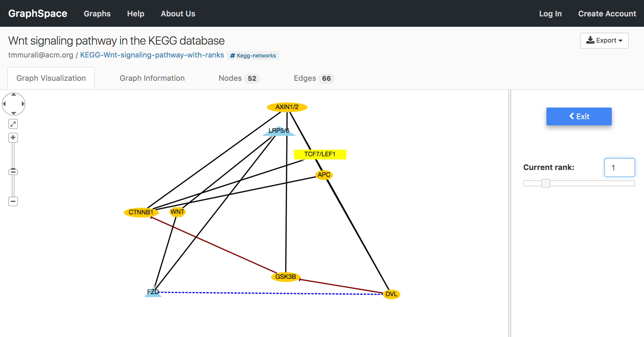Go to GraphSpace home via the logo

[x=38, y=14]
